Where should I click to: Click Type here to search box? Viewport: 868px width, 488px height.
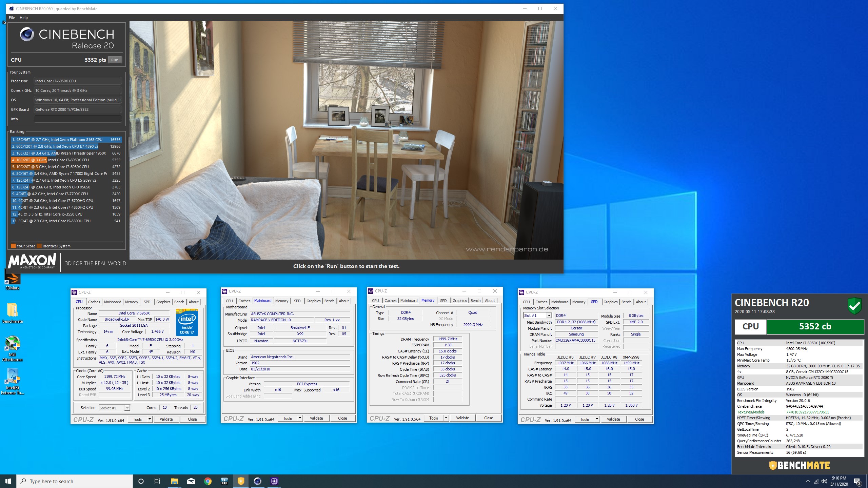point(75,481)
